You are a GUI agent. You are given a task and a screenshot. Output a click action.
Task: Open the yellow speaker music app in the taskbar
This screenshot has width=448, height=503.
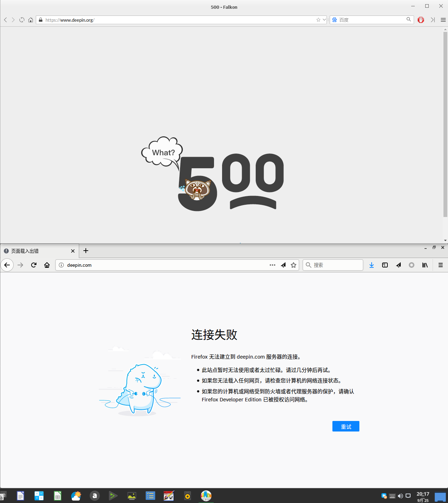pyautogui.click(x=187, y=496)
